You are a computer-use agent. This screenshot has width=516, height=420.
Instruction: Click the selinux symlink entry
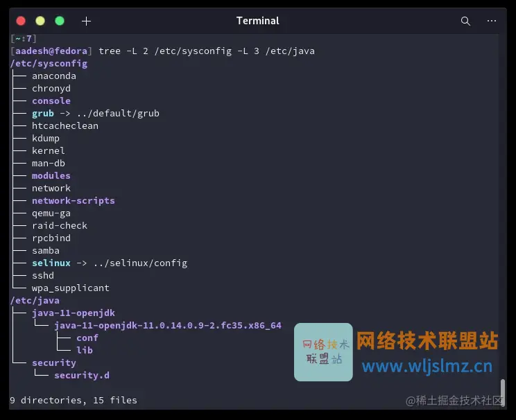coord(51,263)
